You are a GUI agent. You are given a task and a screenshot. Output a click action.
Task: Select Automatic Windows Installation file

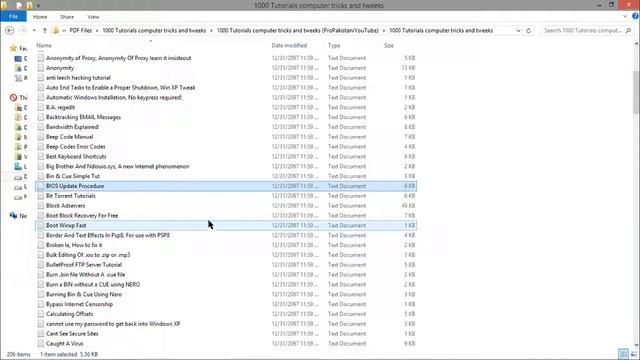[x=114, y=97]
